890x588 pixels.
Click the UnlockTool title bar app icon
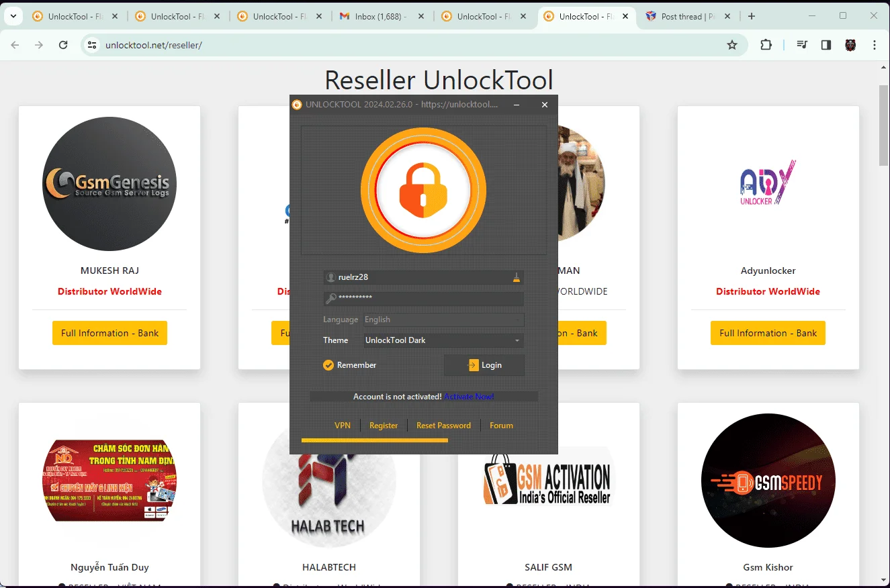(x=297, y=105)
